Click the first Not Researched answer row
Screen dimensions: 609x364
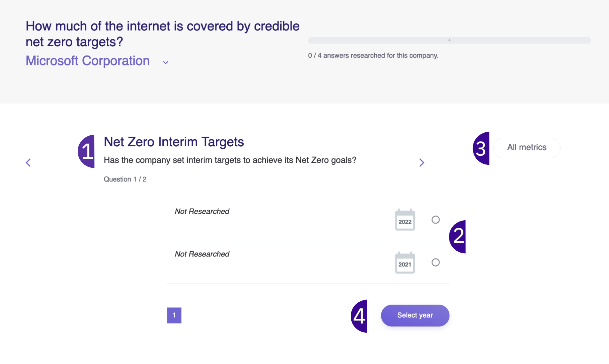308,220
